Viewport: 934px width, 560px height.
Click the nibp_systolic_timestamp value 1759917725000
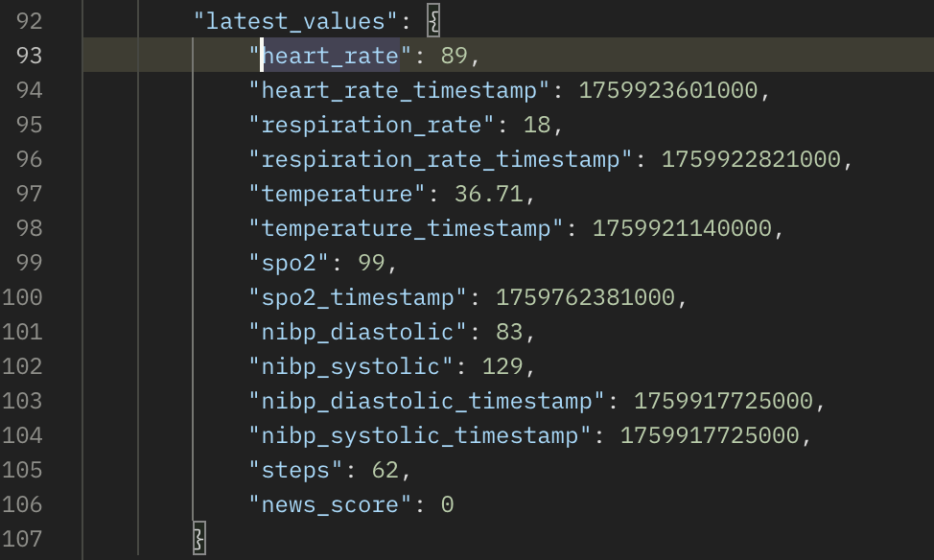coord(709,435)
